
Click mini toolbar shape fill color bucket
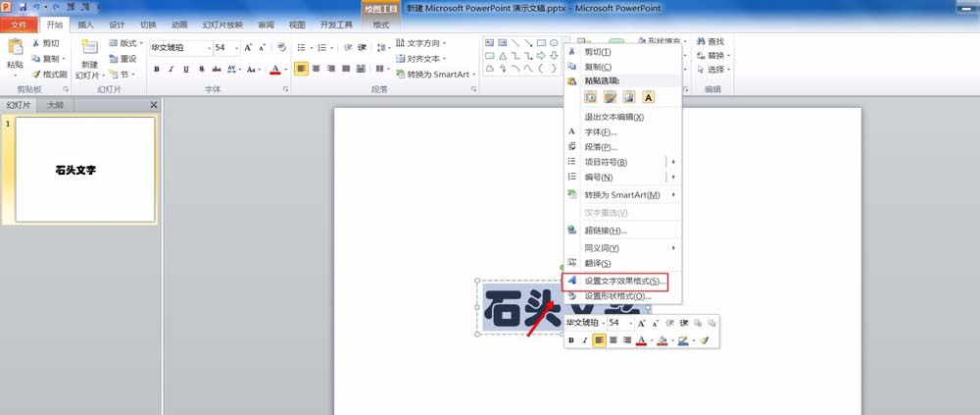[662, 340]
